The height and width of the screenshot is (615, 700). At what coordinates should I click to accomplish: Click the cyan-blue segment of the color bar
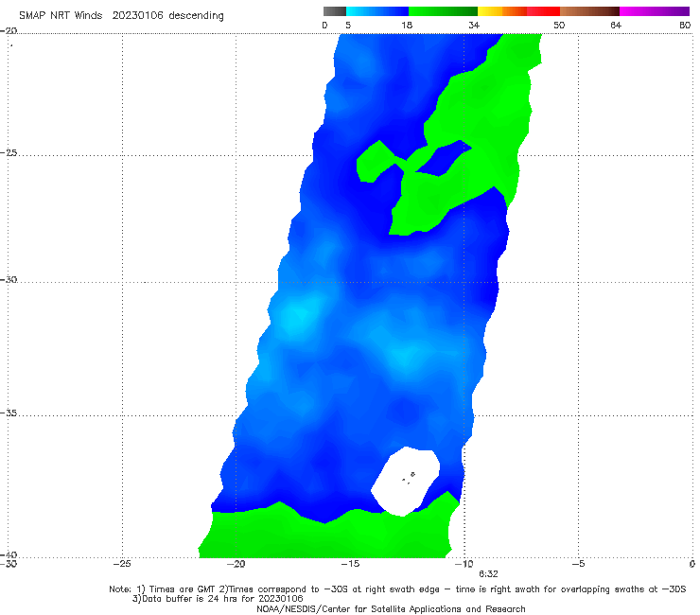tap(377, 11)
